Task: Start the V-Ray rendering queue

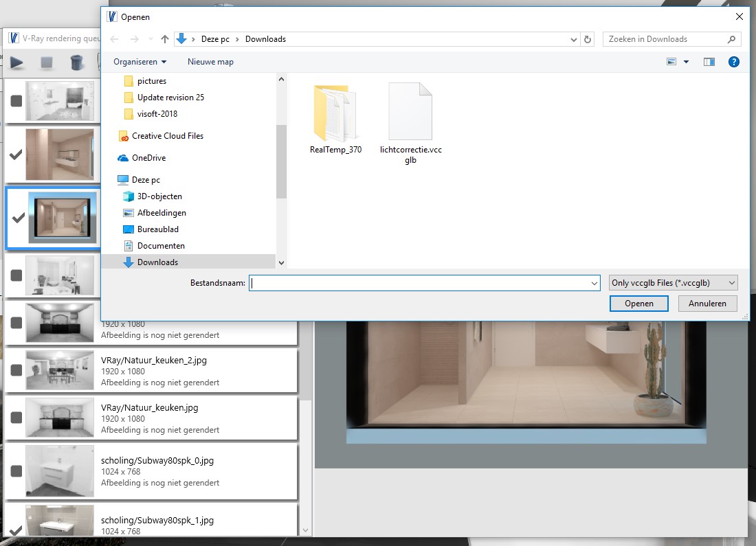Action: tap(17, 62)
